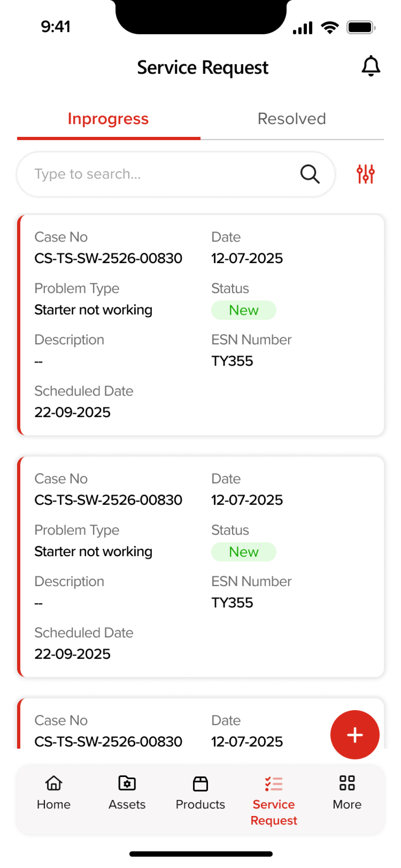
Task: Open More menu in bottom navigation
Action: (347, 792)
